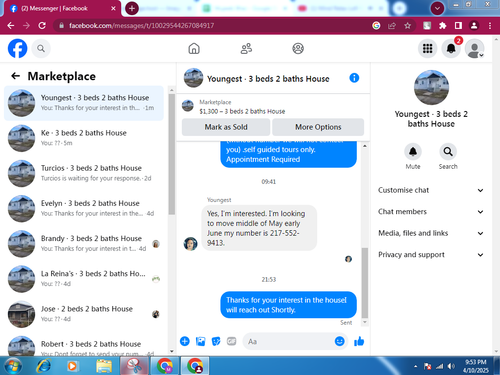Open the account profile avatar menu

[475, 49]
